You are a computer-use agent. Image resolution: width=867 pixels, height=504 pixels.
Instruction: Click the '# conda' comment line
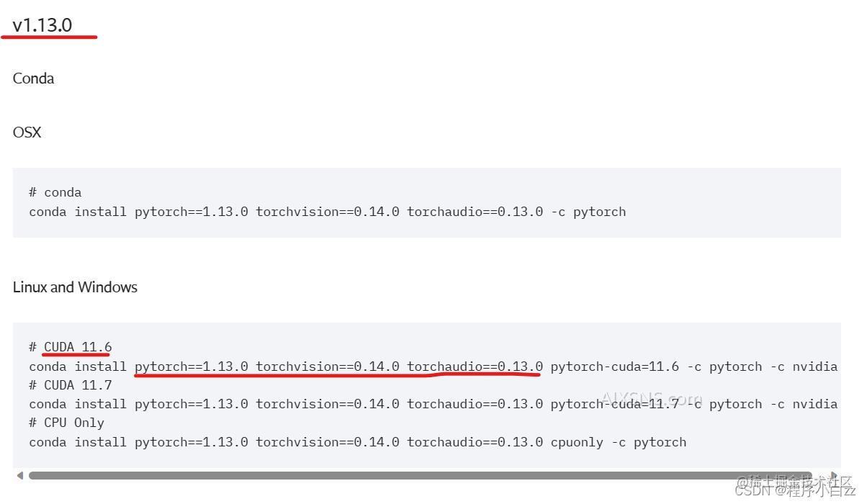[x=55, y=192]
